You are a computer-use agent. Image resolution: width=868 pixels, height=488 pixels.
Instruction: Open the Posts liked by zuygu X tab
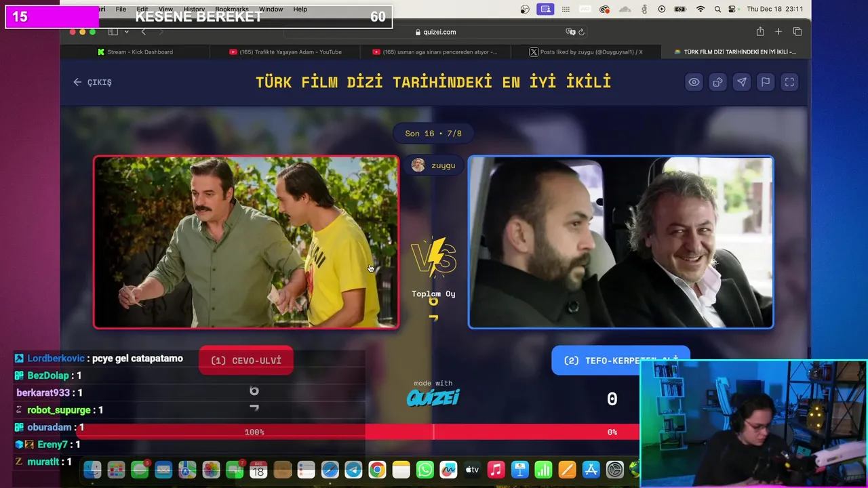pos(585,52)
